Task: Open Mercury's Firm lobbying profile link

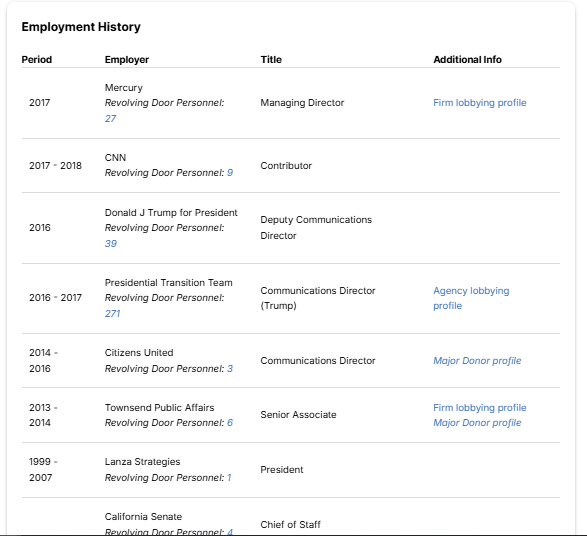Action: click(x=480, y=103)
